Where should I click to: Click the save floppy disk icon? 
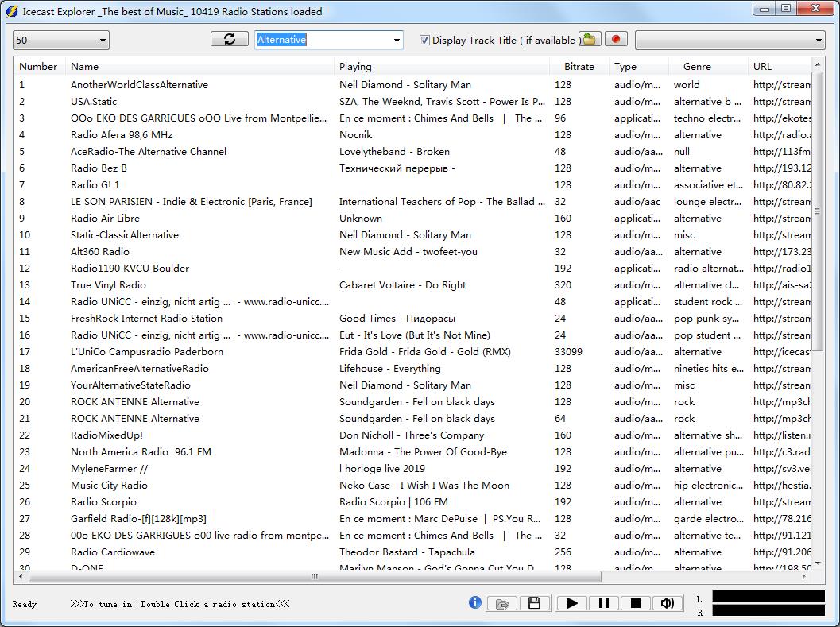(534, 603)
